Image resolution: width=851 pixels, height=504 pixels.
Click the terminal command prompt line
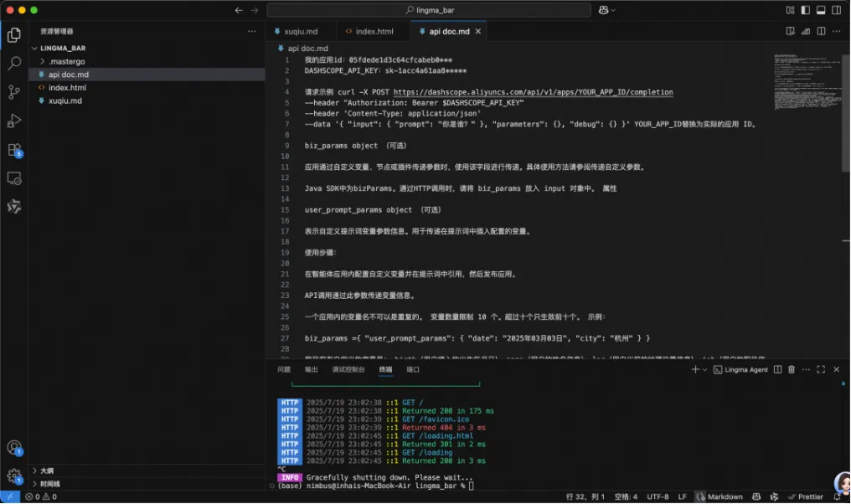point(375,486)
